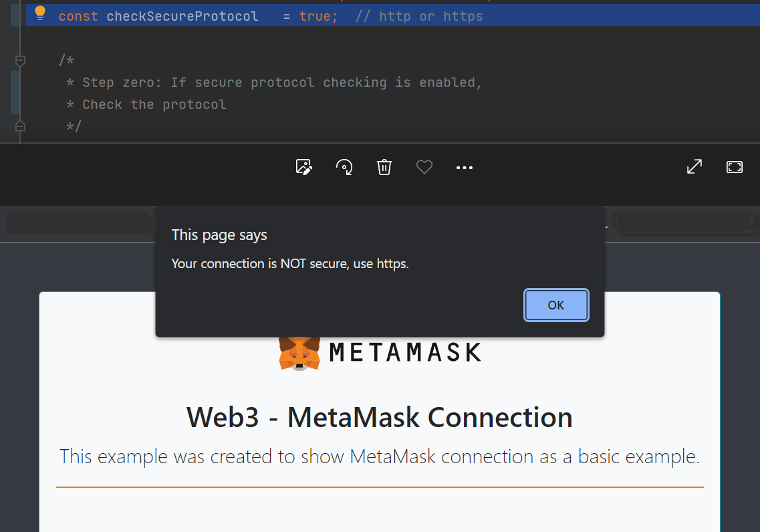Toggle the heart favorite icon
Screen dimensions: 760x532
424,167
